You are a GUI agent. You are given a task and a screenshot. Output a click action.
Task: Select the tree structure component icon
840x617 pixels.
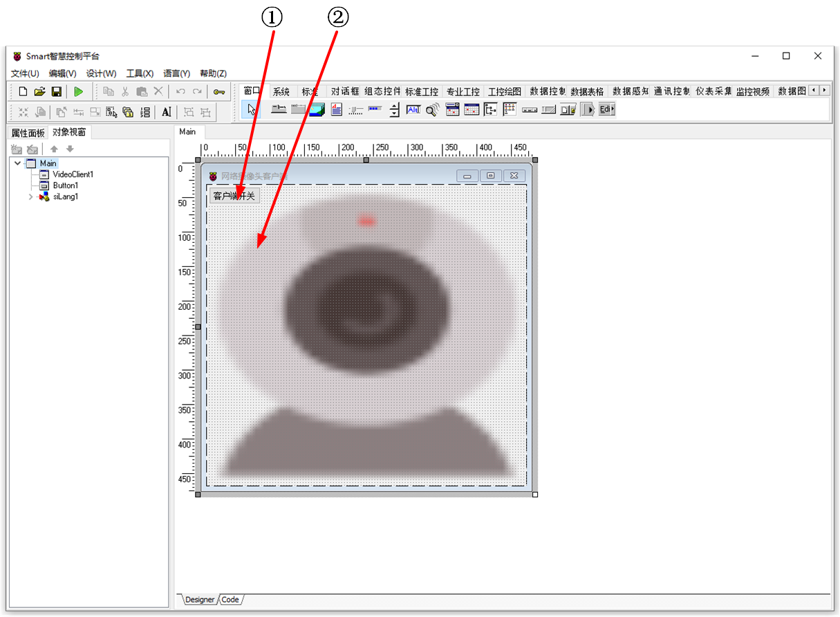(x=491, y=109)
